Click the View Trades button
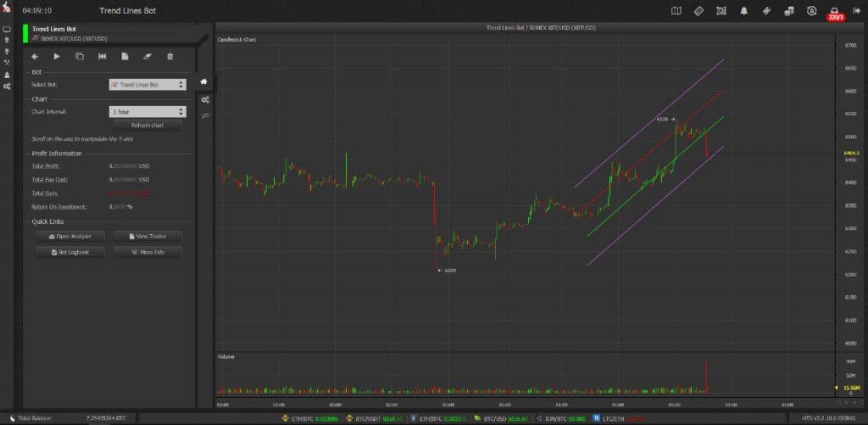Image resolution: width=868 pixels, height=425 pixels. pos(147,236)
